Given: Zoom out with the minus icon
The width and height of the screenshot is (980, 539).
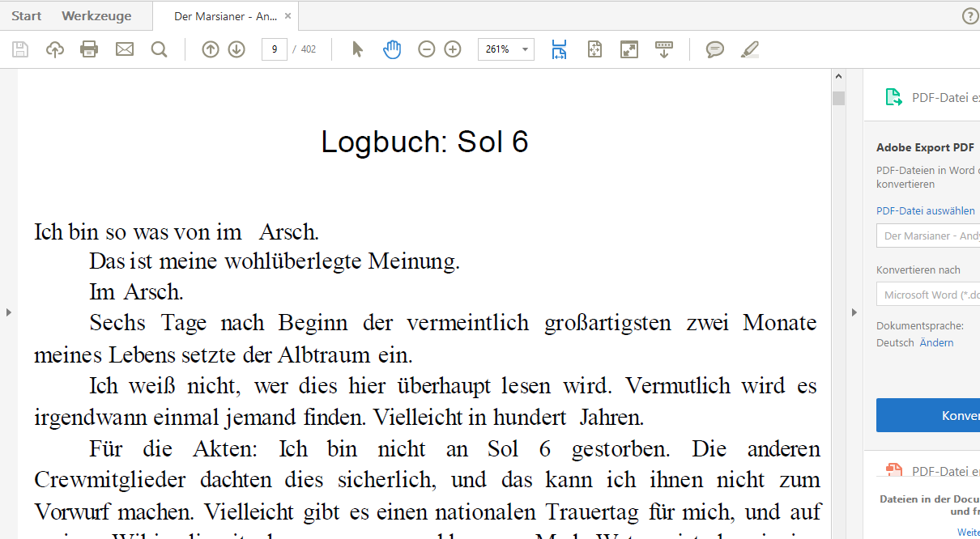Looking at the screenshot, I should pos(427,49).
